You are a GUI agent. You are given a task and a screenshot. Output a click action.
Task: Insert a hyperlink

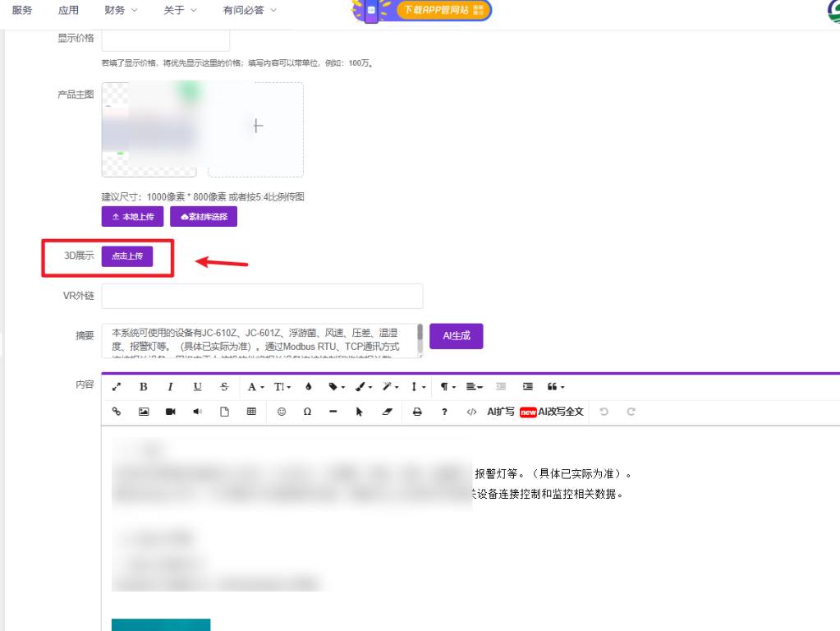(x=117, y=412)
